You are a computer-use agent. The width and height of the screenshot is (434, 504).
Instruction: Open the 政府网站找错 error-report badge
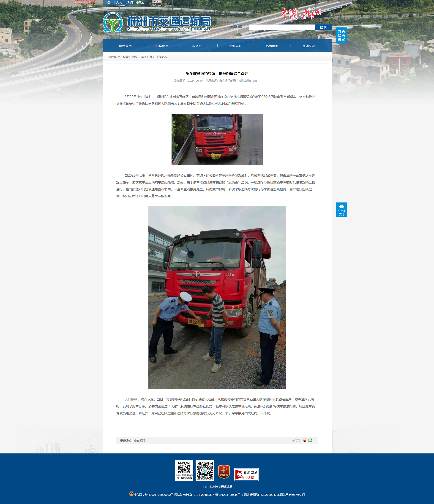point(246,474)
